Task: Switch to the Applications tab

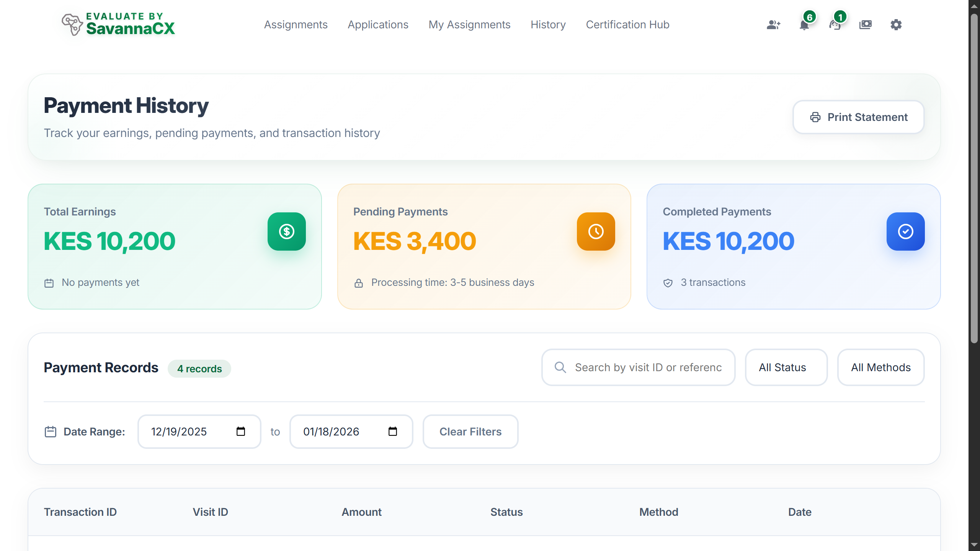Action: click(x=378, y=24)
